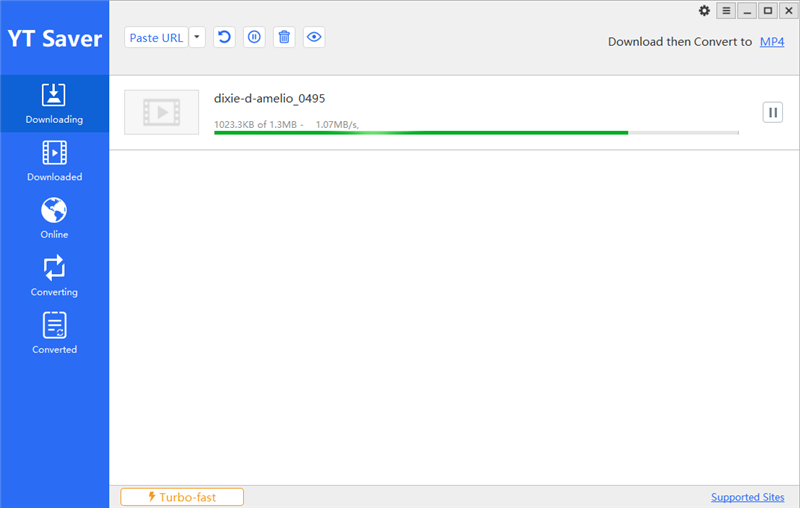Viewport: 800px width, 508px height.
Task: Close the YT Saver window
Action: tap(788, 11)
